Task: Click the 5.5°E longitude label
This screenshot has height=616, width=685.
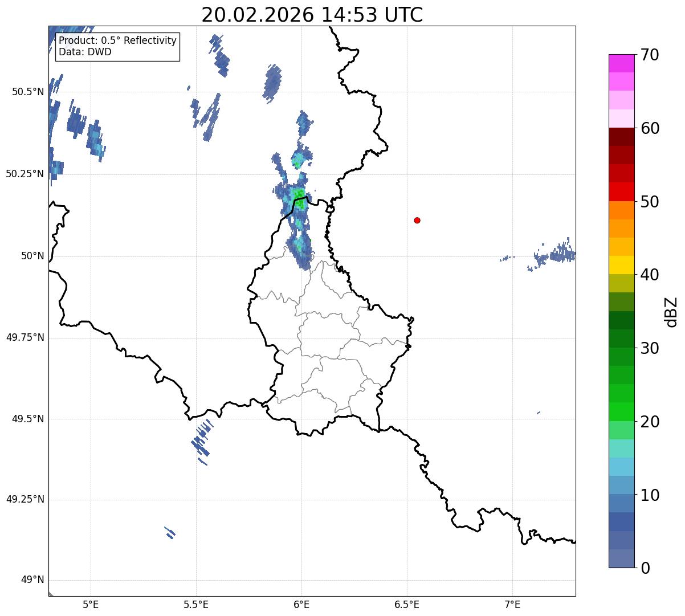Action: tap(196, 604)
